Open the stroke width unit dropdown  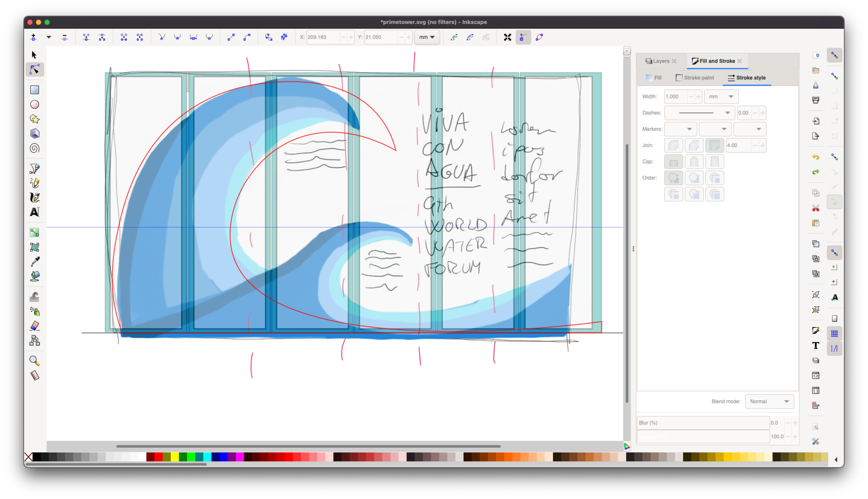tap(721, 97)
